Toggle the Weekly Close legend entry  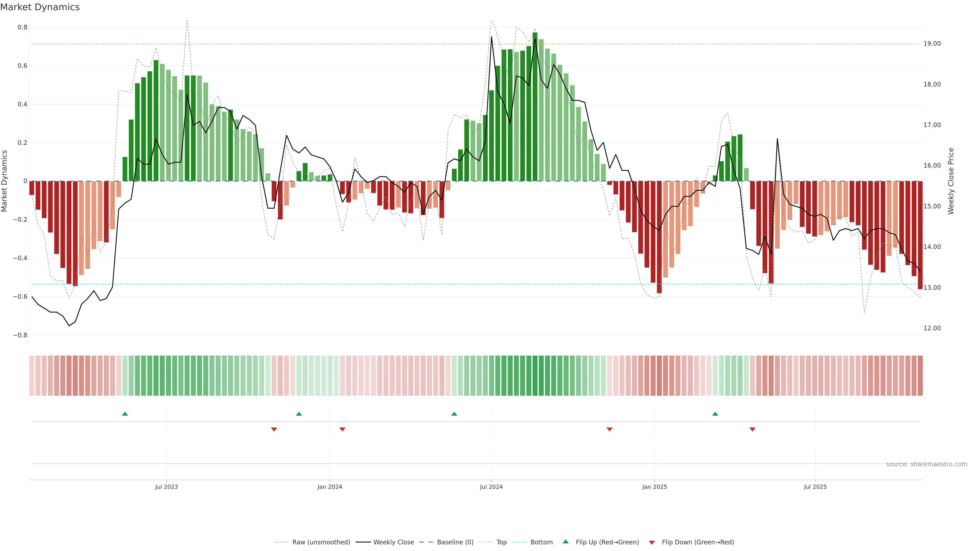pos(393,542)
